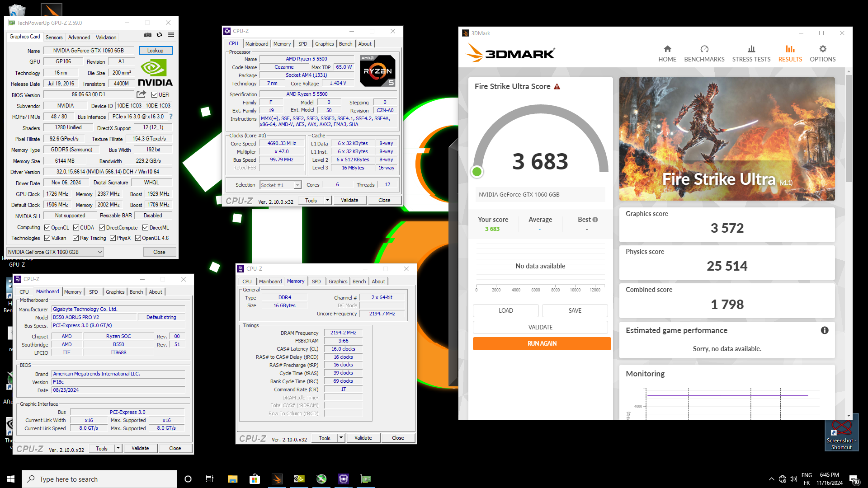
Task: Toggle CUDA checkbox
Action: (76, 227)
